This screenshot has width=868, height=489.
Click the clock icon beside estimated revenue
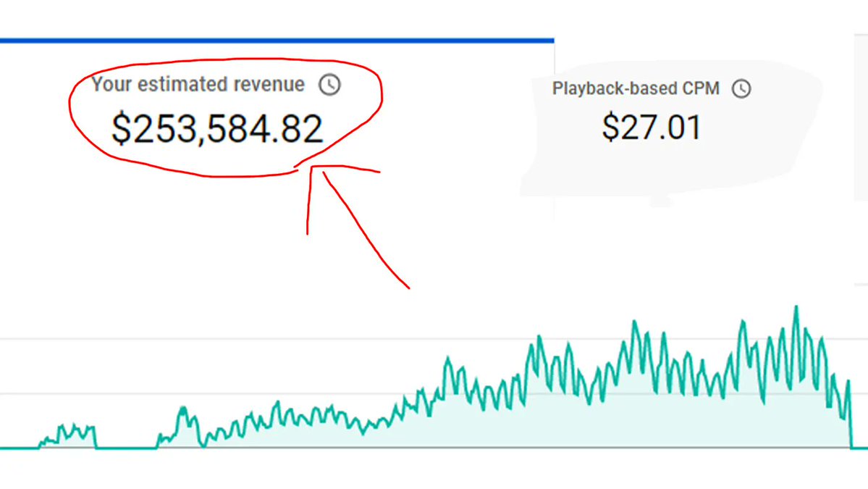tap(329, 85)
